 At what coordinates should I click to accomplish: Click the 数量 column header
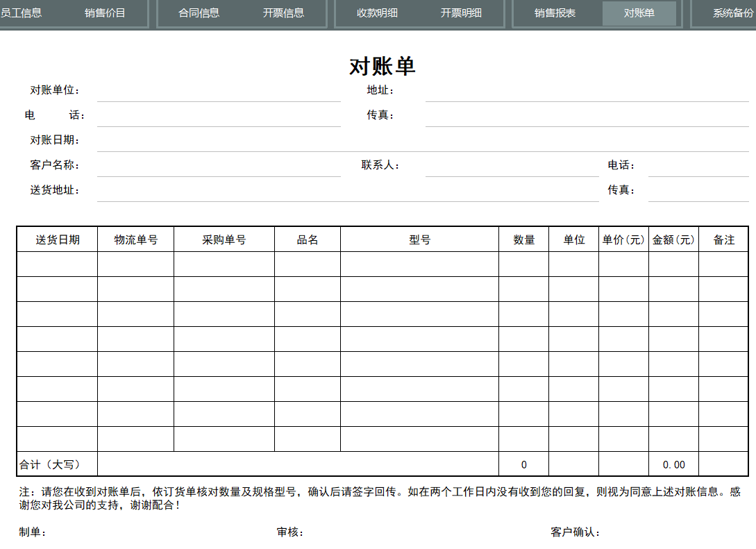click(x=523, y=239)
